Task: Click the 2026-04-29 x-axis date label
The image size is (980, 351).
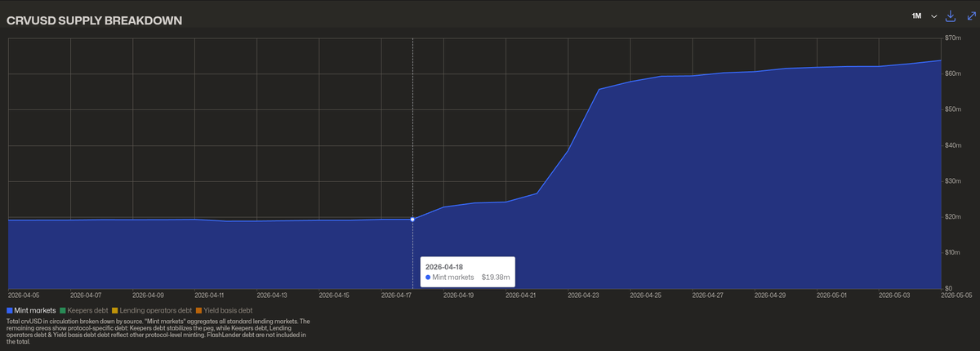Action: [769, 295]
